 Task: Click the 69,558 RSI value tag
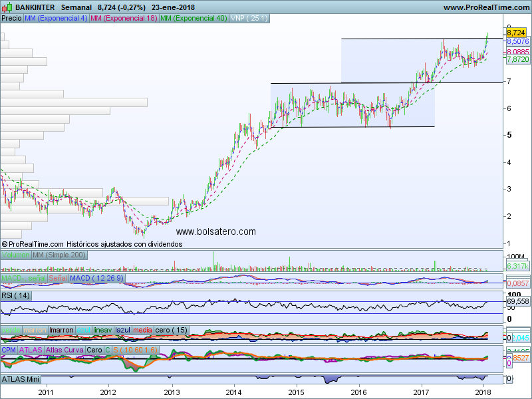pyautogui.click(x=518, y=301)
